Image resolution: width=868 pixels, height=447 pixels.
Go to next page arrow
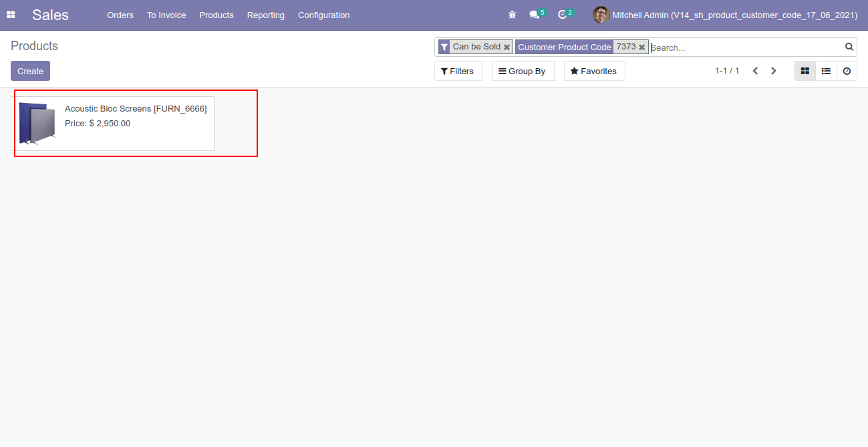[774, 71]
